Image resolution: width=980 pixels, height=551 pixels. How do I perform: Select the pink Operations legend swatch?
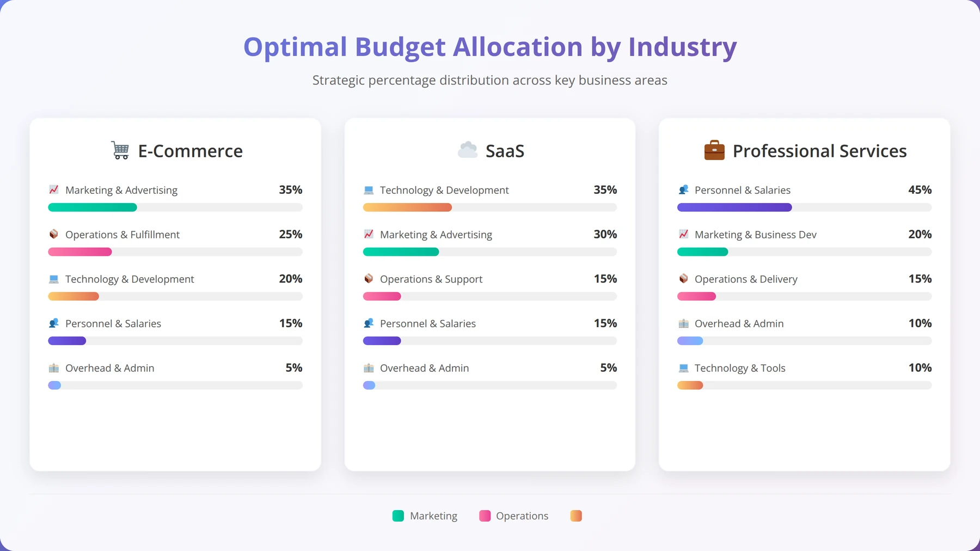point(485,516)
